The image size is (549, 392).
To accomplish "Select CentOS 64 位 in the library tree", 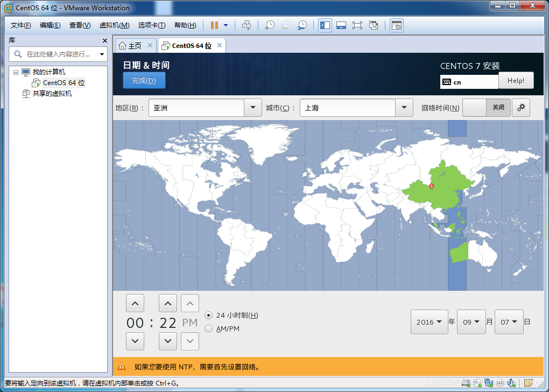I will point(64,83).
